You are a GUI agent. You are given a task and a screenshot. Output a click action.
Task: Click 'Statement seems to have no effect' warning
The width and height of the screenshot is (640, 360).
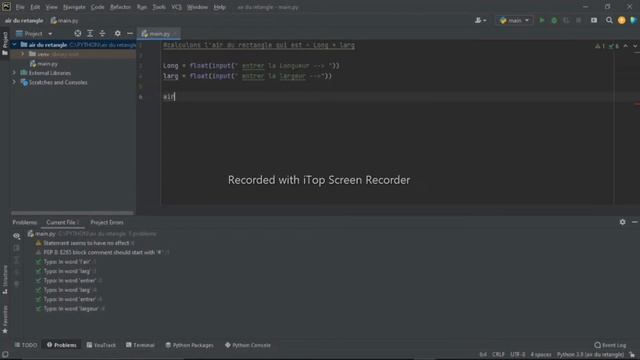[86, 243]
